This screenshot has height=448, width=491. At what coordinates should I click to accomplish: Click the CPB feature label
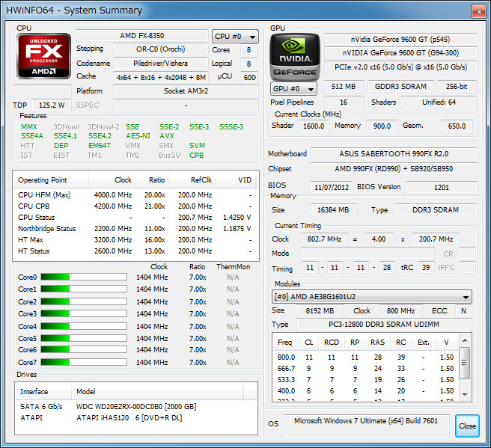pyautogui.click(x=197, y=155)
